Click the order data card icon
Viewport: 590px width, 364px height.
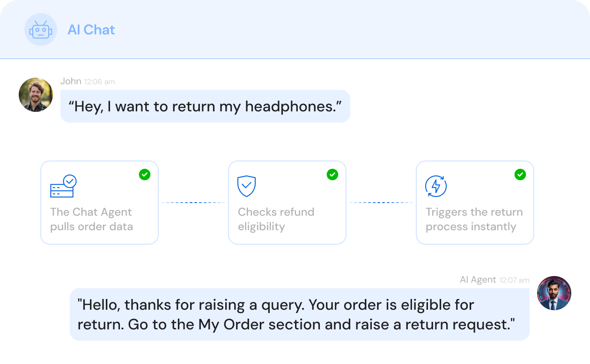[63, 186]
